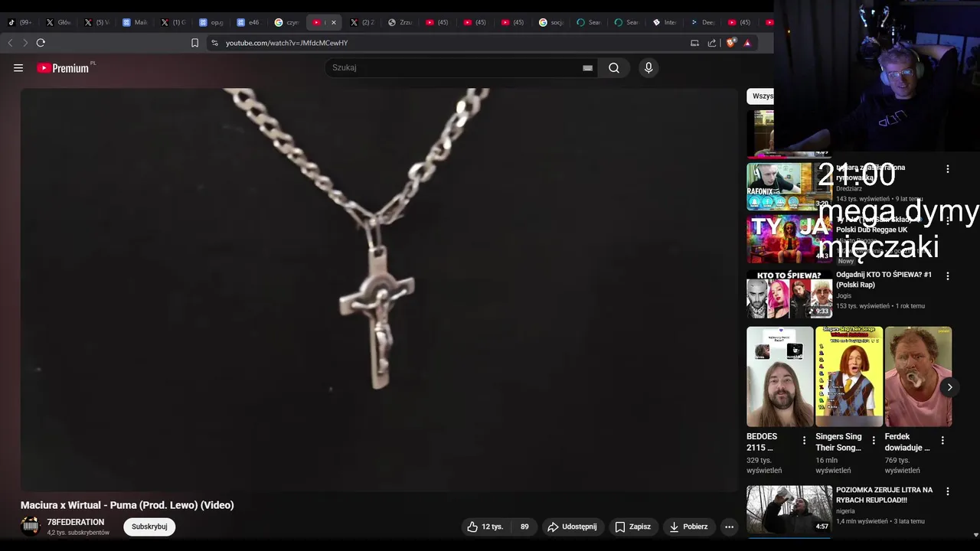Open the YouTube hamburger guide menu
This screenshot has width=980, height=551.
tap(18, 68)
